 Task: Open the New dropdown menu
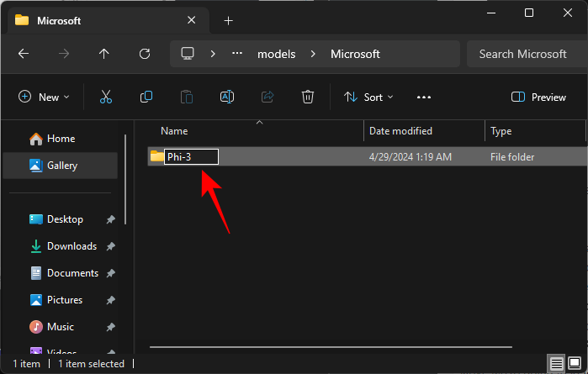coord(44,97)
